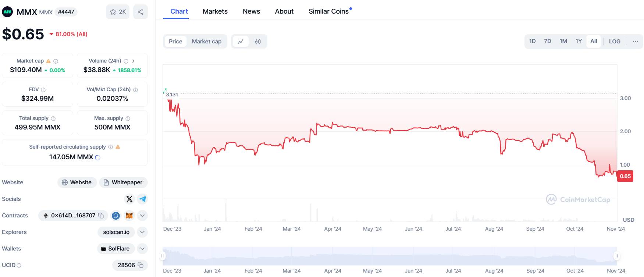Copy the contract address
Screen dimensions: 644x277
[x=101, y=216]
